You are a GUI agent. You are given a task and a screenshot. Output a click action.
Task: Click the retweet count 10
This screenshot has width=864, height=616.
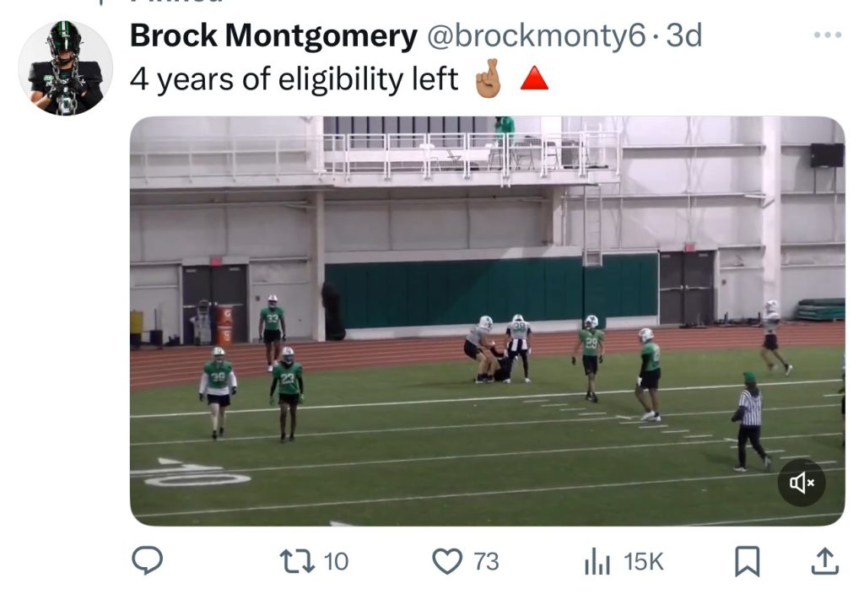tap(336, 561)
